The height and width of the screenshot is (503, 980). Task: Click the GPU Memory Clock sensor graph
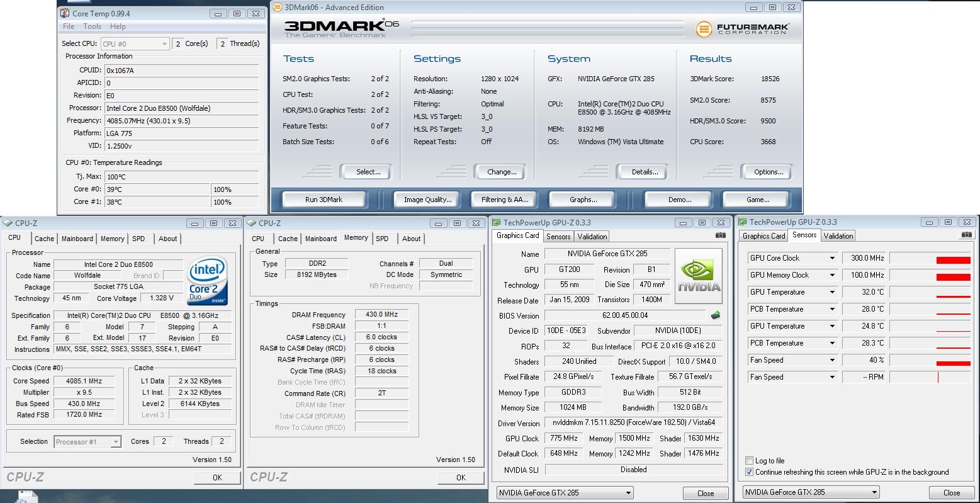pos(930,275)
